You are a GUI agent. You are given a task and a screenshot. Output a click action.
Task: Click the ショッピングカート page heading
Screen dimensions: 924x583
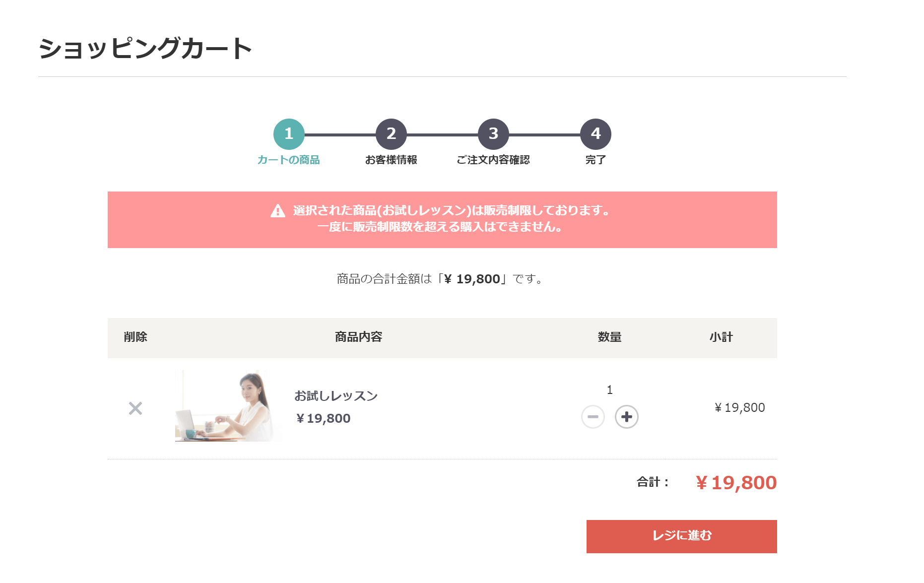tap(145, 49)
